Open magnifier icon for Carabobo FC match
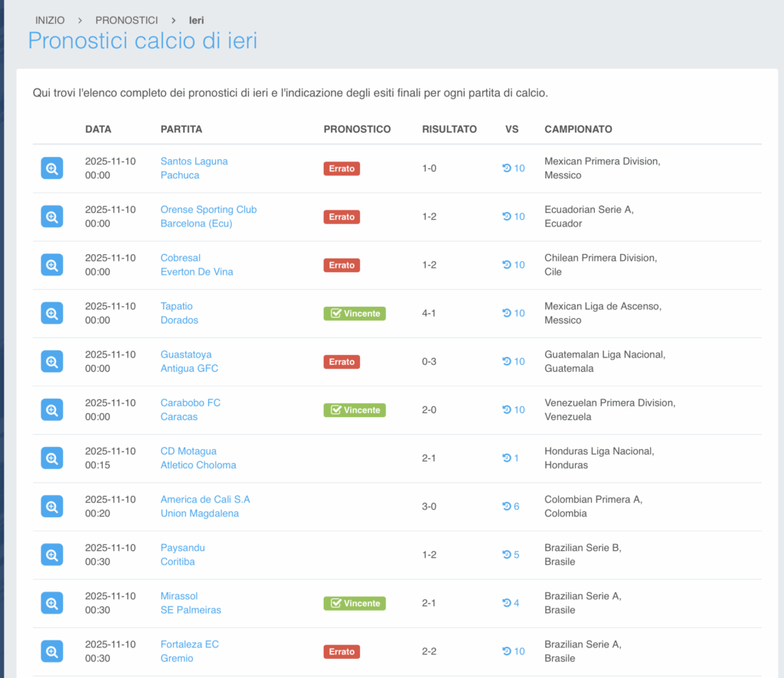784x678 pixels. [51, 409]
